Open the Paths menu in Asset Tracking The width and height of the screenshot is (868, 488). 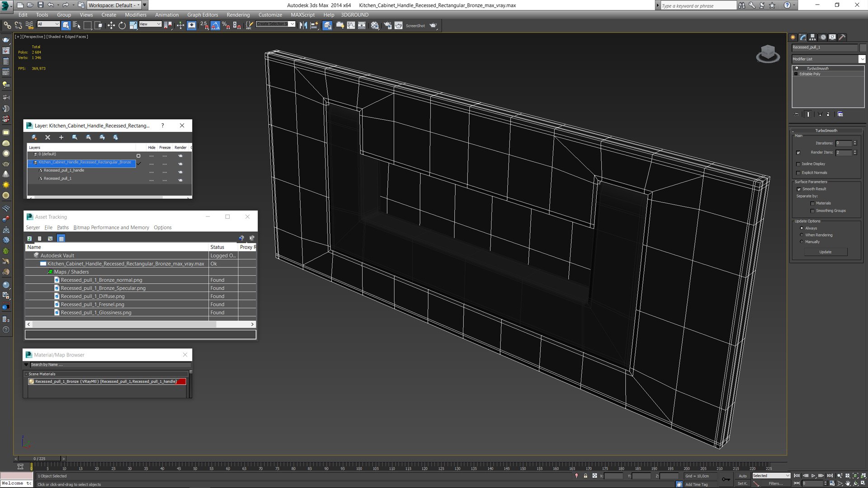coord(63,228)
